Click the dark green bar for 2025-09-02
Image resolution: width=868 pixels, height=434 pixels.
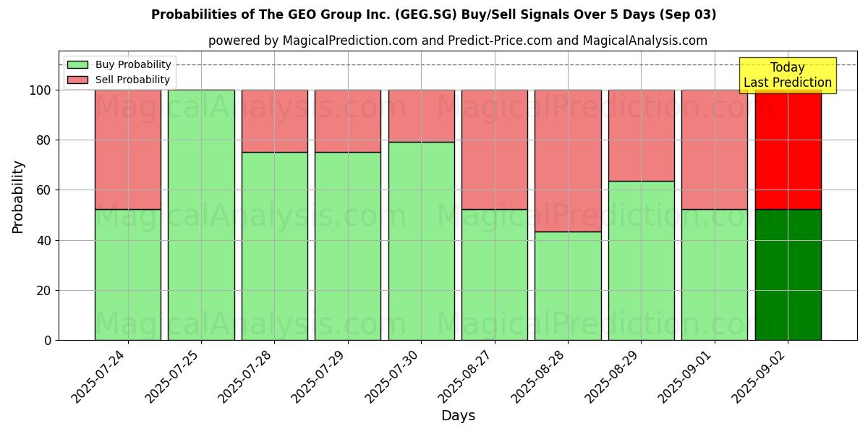tap(788, 275)
